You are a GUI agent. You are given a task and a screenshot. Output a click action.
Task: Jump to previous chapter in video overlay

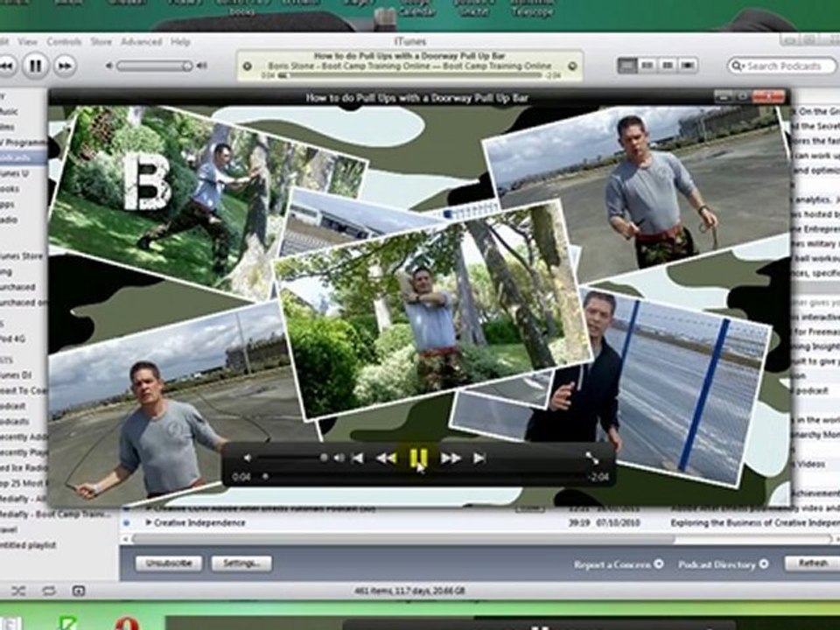[x=357, y=458]
